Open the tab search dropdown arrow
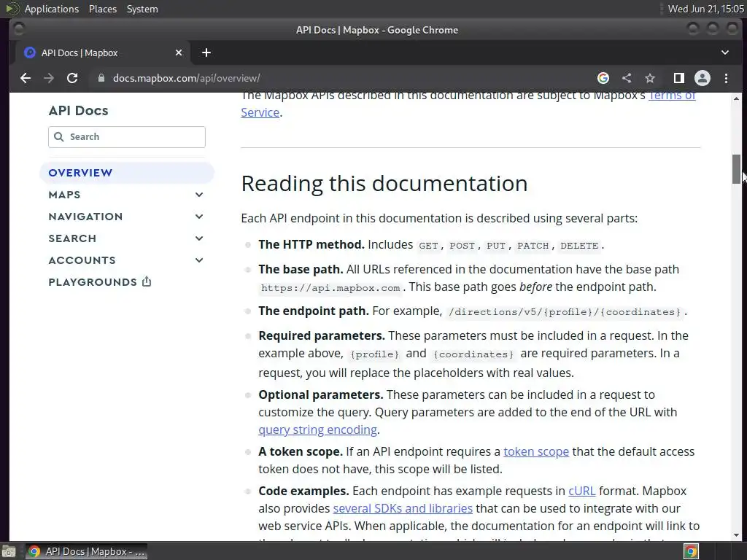This screenshot has width=747, height=560. click(x=724, y=52)
